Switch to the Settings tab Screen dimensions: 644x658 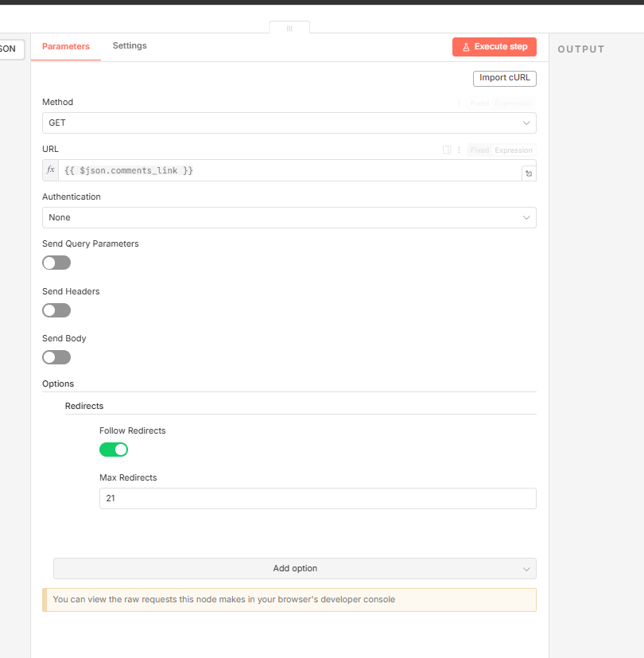point(130,46)
